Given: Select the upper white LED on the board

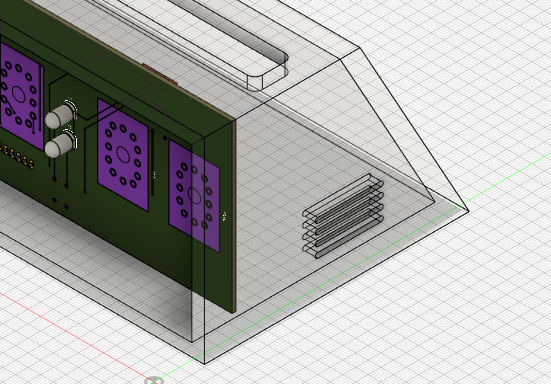Looking at the screenshot, I should [60, 115].
